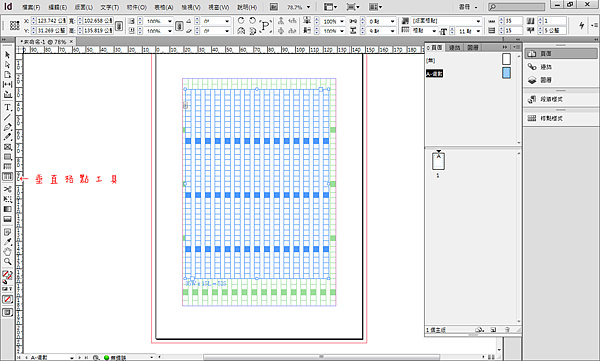Select the Horizontal Grid tool
Screen dimensions: 600x361
click(x=7, y=167)
